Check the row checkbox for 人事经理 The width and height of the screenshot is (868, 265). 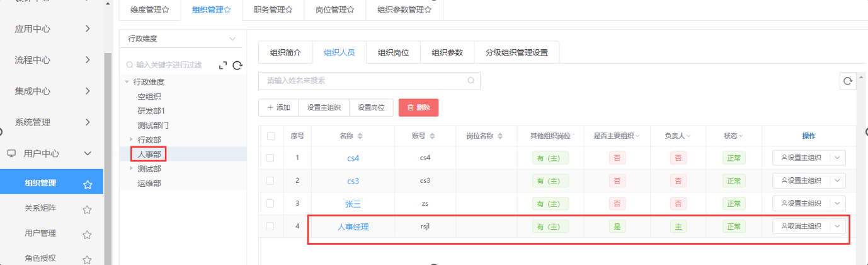(x=270, y=226)
